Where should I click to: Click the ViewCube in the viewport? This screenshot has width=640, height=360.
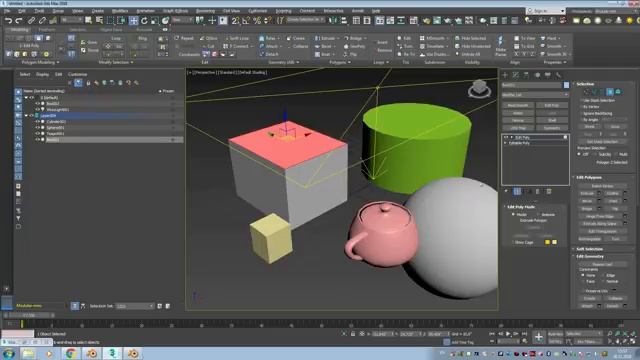(479, 88)
